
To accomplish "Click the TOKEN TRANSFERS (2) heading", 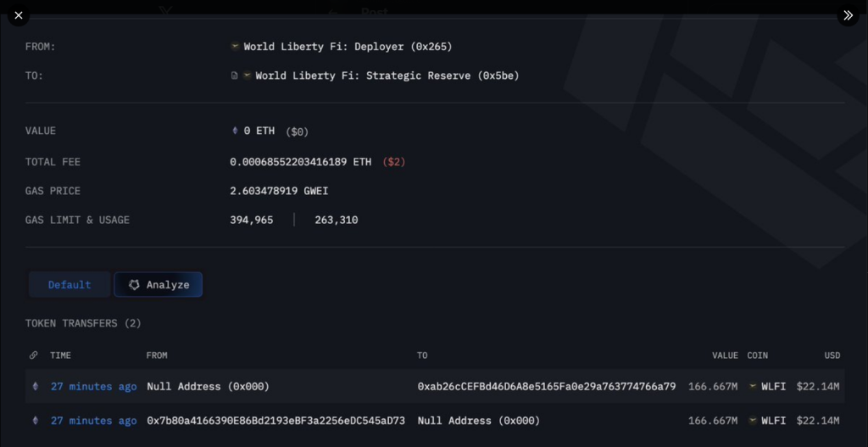I will 83,323.
